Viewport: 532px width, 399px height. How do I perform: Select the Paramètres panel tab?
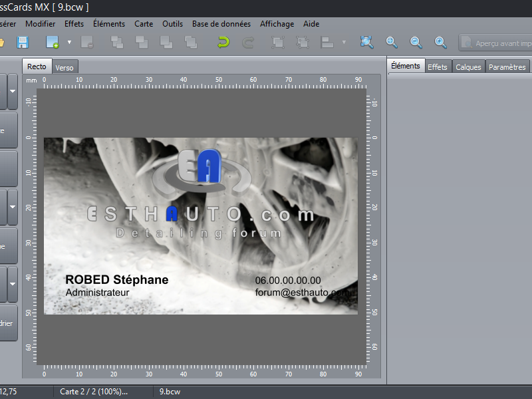507,67
